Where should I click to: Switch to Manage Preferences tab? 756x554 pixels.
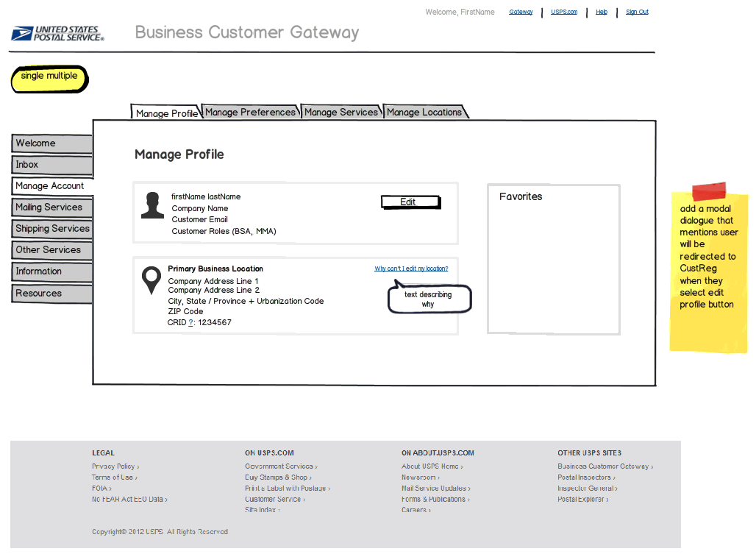pyautogui.click(x=250, y=112)
